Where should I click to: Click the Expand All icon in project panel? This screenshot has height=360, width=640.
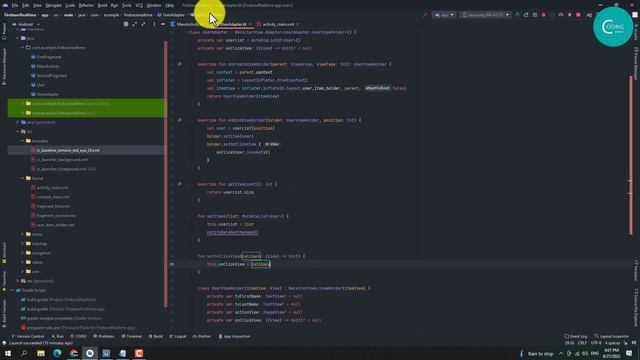[x=134, y=24]
